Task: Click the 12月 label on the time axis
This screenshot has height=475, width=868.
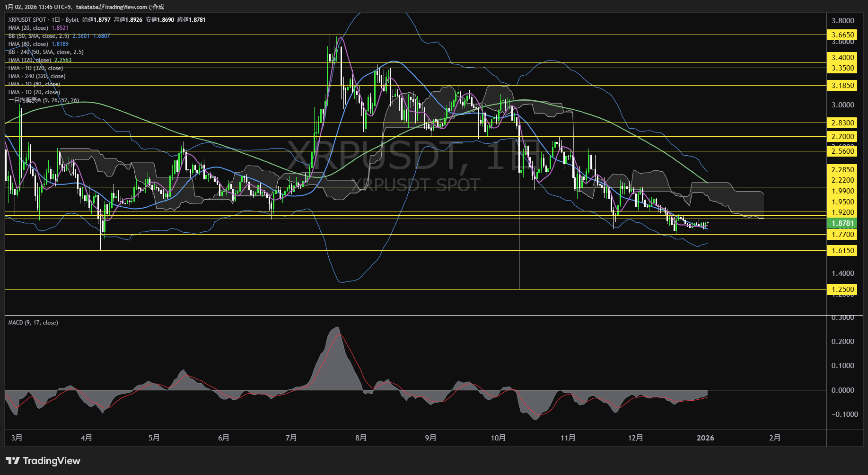Action: (636, 438)
